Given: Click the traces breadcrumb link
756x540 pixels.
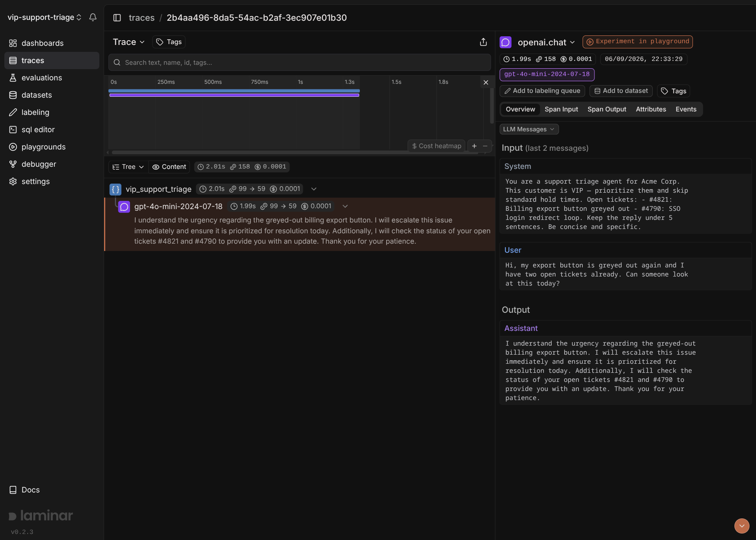Looking at the screenshot, I should (x=142, y=18).
